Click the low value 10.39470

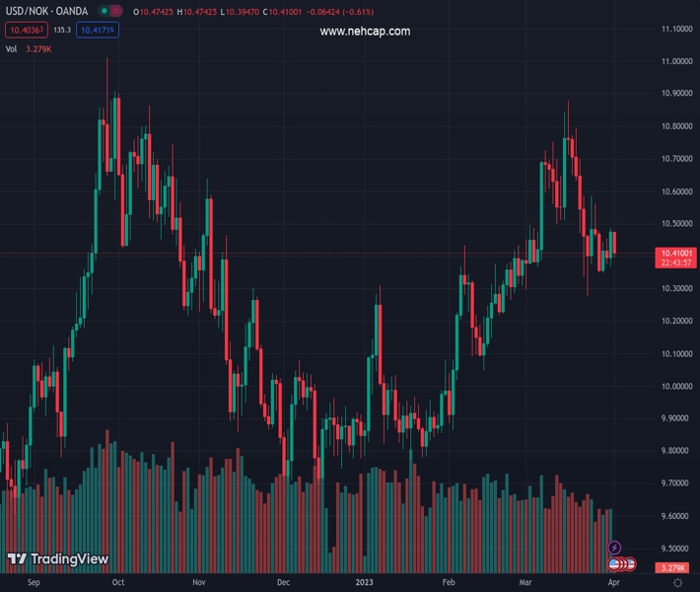pos(242,12)
